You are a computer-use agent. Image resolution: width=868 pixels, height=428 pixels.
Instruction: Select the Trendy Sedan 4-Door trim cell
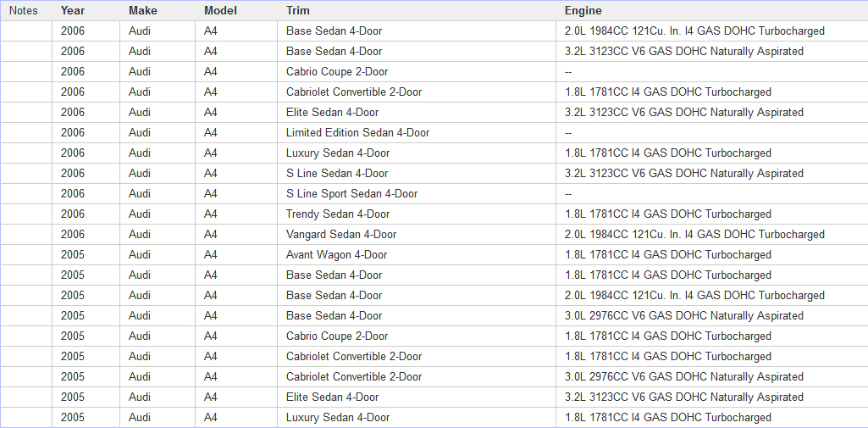[338, 214]
